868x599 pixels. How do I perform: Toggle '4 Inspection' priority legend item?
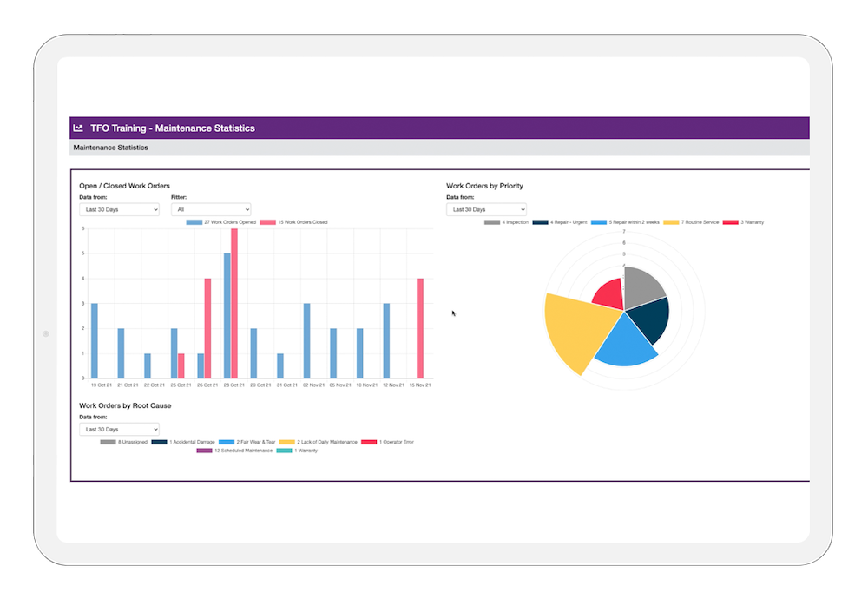point(506,222)
